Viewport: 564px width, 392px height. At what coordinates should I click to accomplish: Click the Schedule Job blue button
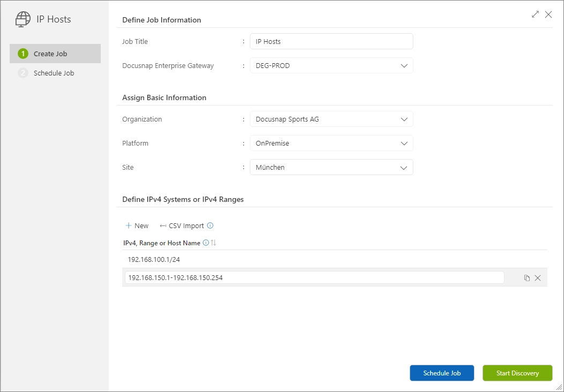pos(442,373)
